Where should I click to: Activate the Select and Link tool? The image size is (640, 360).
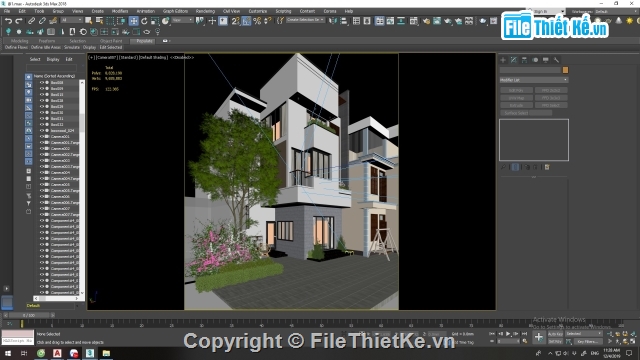(31, 20)
